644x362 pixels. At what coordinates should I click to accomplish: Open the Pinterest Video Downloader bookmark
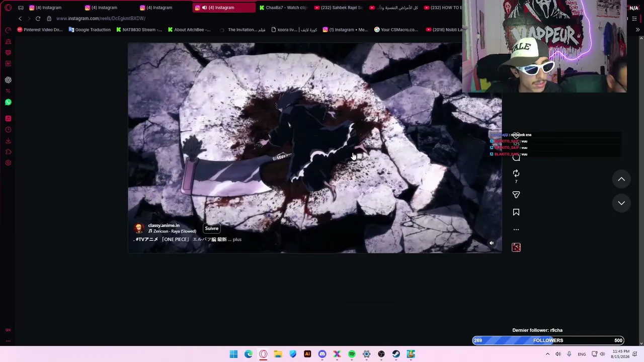40,30
